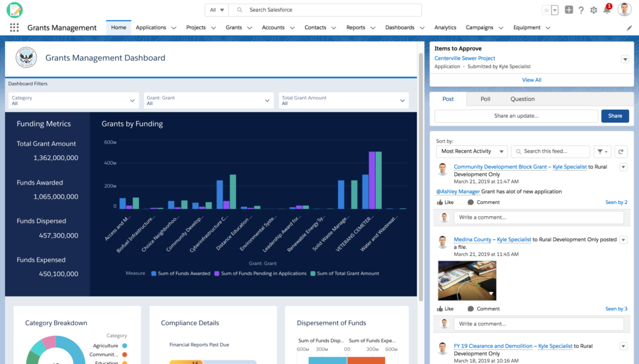Open the Most Recent Activity sort dropdown

472,151
